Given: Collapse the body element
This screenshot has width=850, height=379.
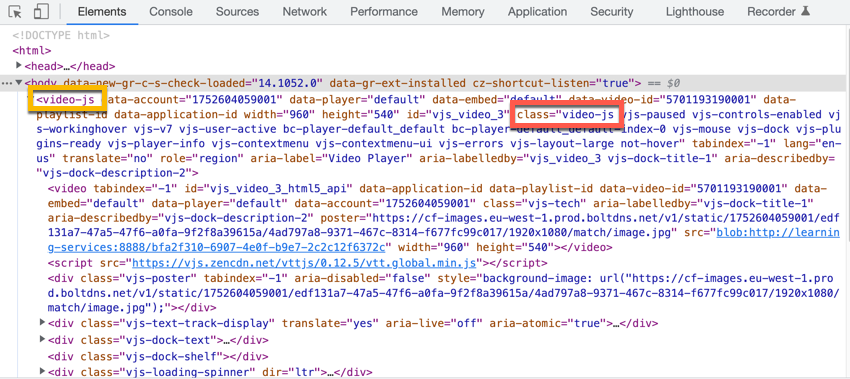Looking at the screenshot, I should pyautogui.click(x=19, y=83).
